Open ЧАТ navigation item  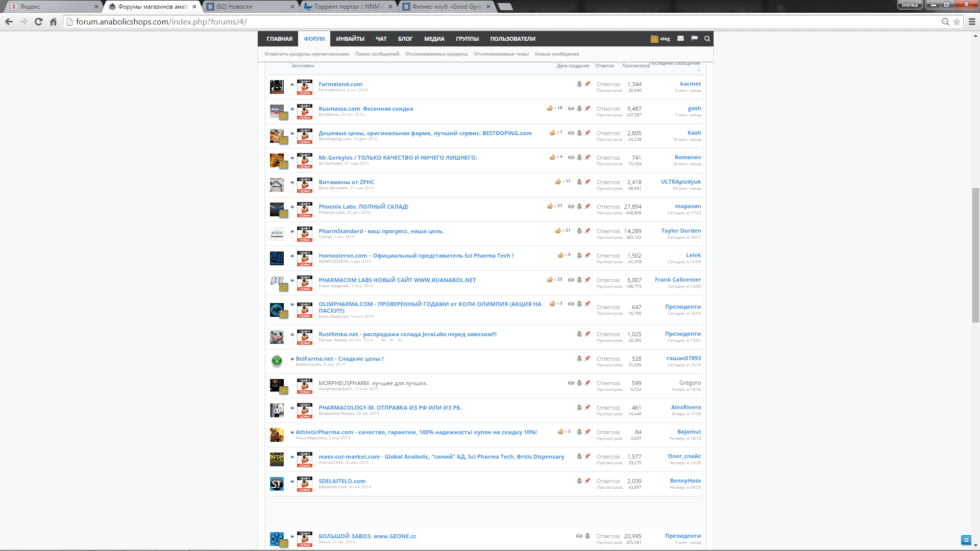click(x=381, y=39)
